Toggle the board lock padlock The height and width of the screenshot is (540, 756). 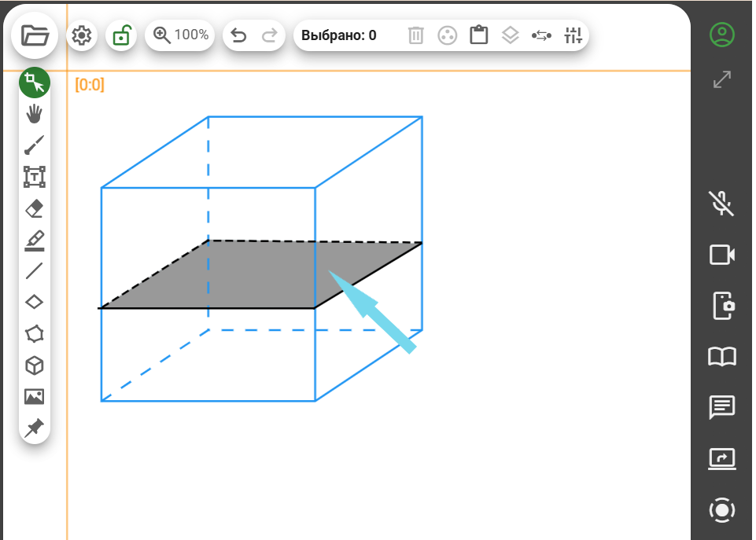click(121, 35)
